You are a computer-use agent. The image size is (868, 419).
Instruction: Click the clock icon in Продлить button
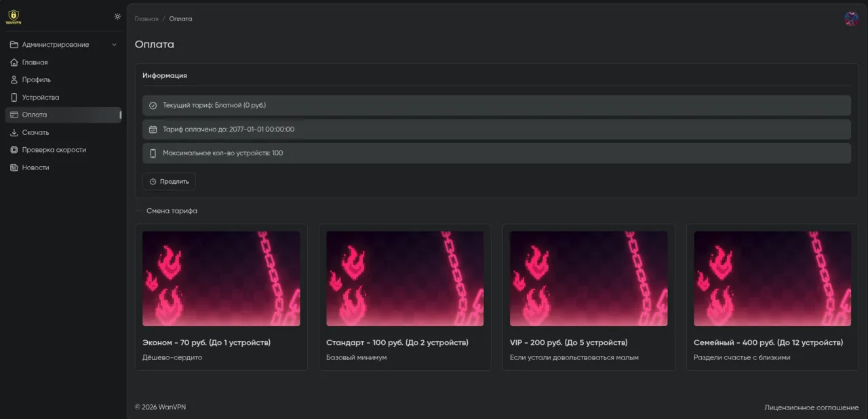pos(153,182)
